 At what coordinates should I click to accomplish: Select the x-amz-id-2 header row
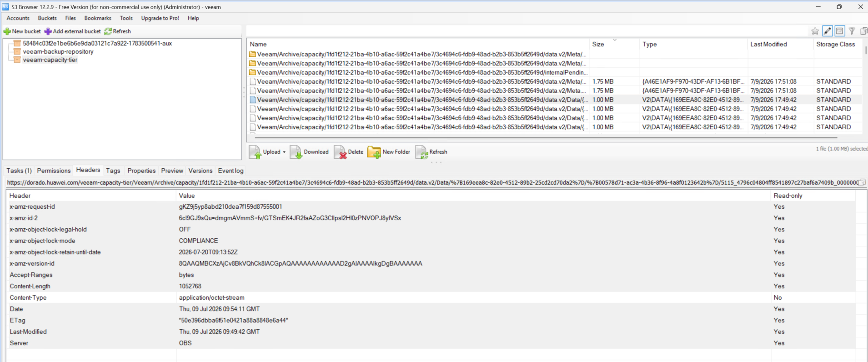coord(431,218)
